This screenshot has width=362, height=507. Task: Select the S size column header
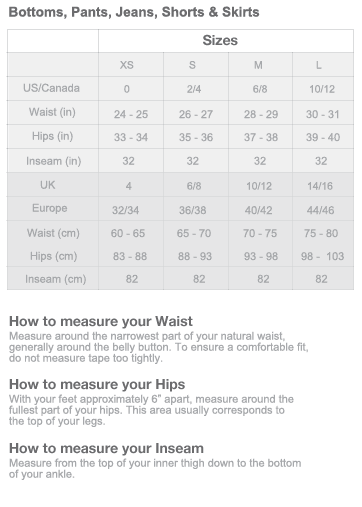point(192,65)
